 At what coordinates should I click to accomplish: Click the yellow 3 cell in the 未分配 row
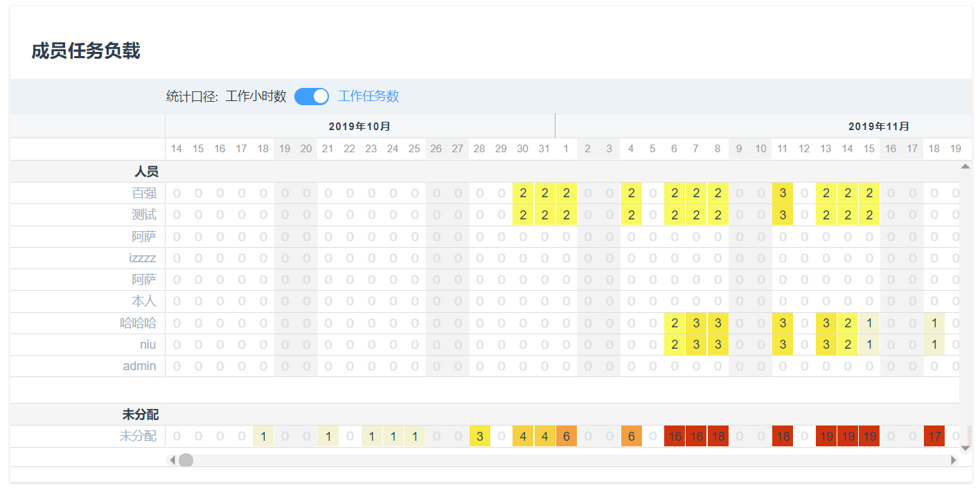pyautogui.click(x=479, y=437)
